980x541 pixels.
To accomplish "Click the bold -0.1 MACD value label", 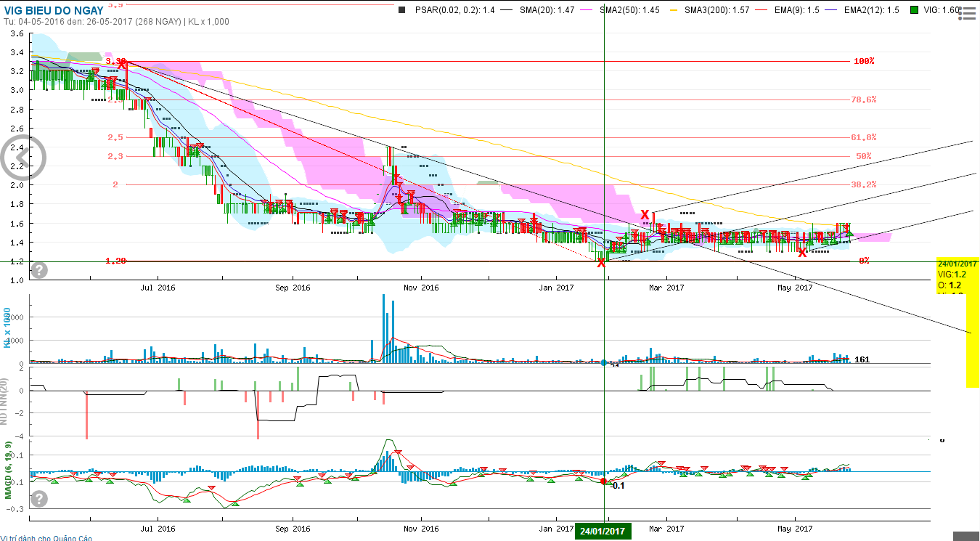I will pyautogui.click(x=618, y=486).
